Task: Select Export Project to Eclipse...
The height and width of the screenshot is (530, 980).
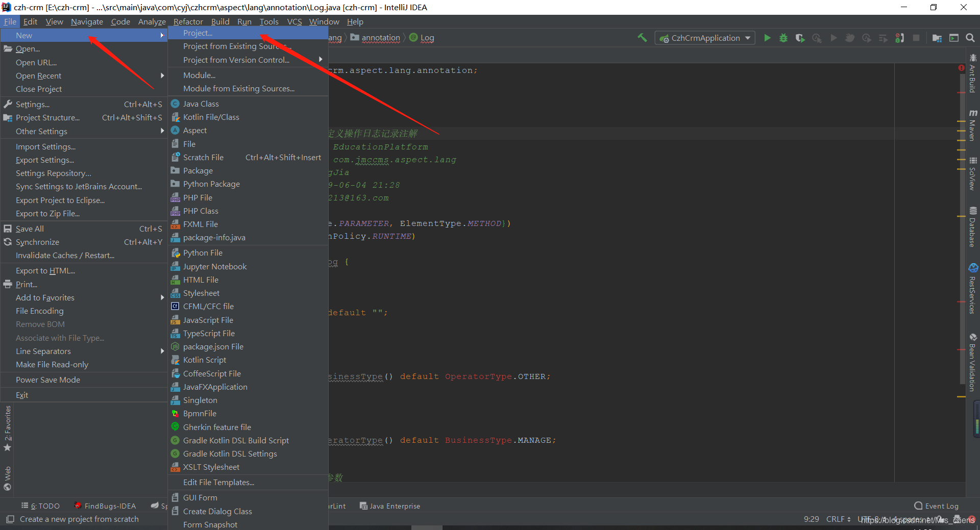Action: [84, 200]
